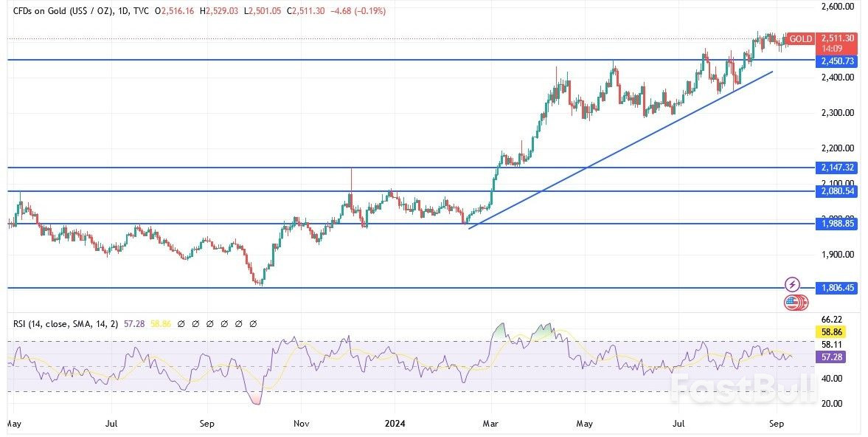Click the 1,988.85 support level label

[x=836, y=224]
